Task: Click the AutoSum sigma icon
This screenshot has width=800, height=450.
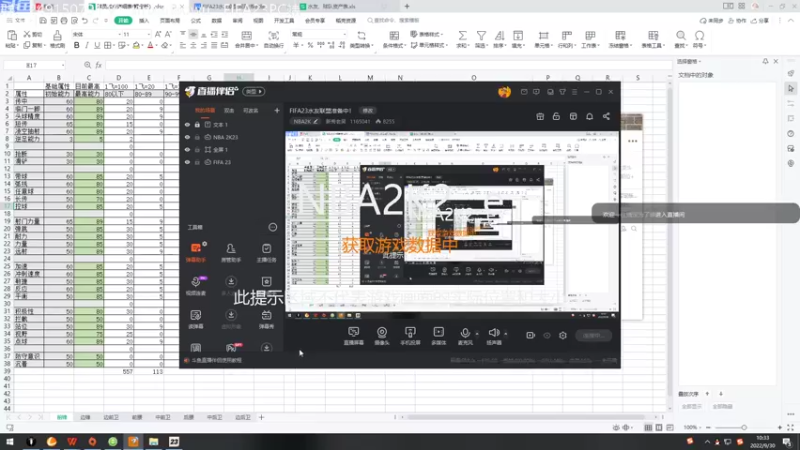Action: (462, 35)
